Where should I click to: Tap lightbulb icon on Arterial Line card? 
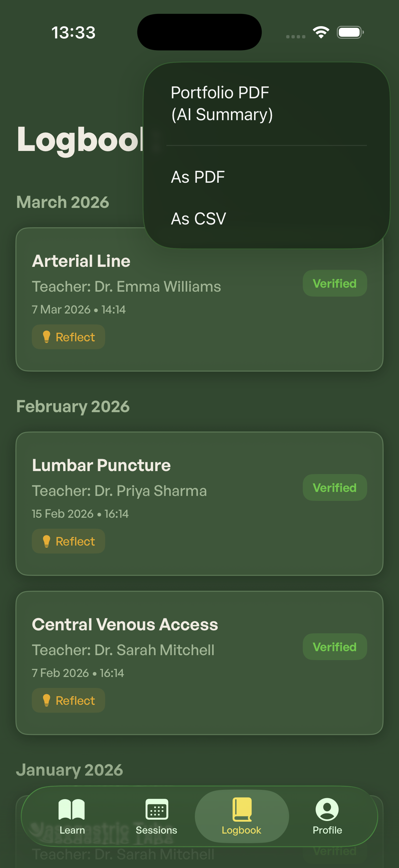coord(46,337)
